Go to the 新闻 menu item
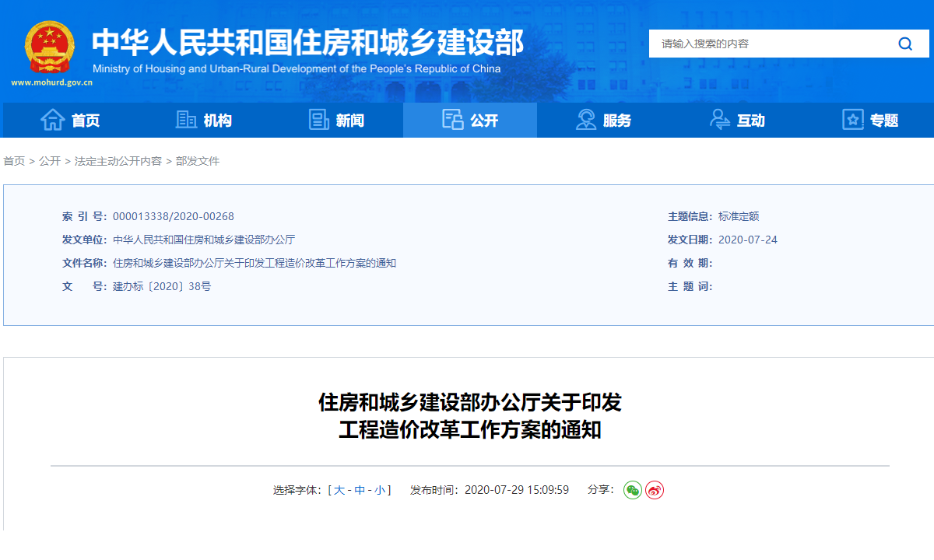 (x=349, y=121)
